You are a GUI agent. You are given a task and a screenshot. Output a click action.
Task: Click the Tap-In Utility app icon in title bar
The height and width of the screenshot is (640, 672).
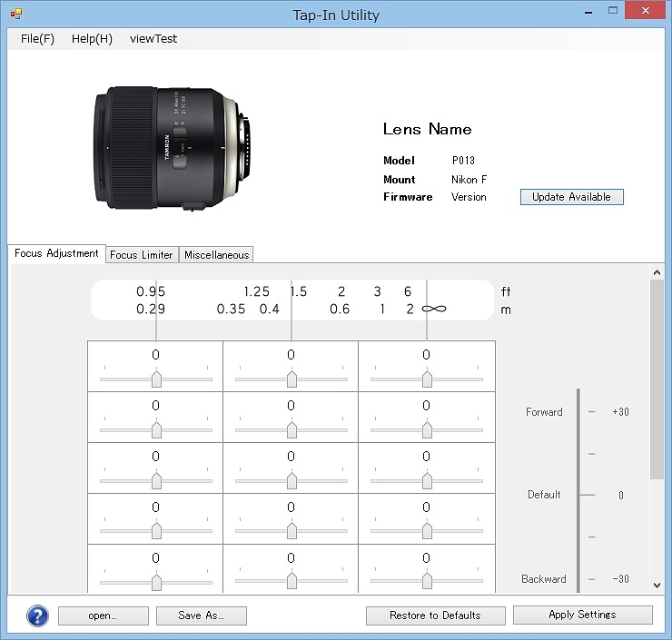[16, 14]
